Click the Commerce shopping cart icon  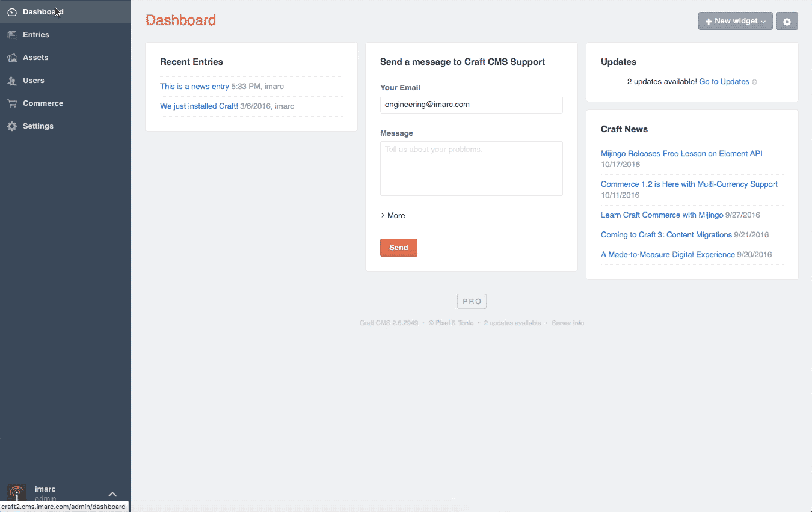point(12,103)
